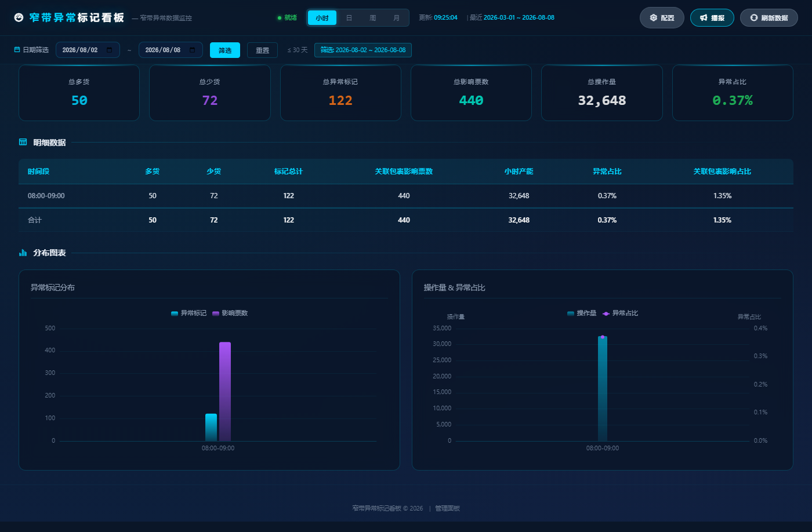Image resolution: width=812 pixels, height=532 pixels.
Task: Click the 总操作量 card showing 32,648
Action: point(602,93)
